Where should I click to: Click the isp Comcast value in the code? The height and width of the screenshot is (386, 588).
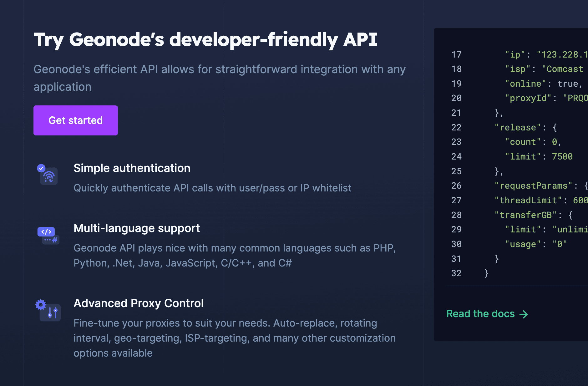pyautogui.click(x=564, y=69)
